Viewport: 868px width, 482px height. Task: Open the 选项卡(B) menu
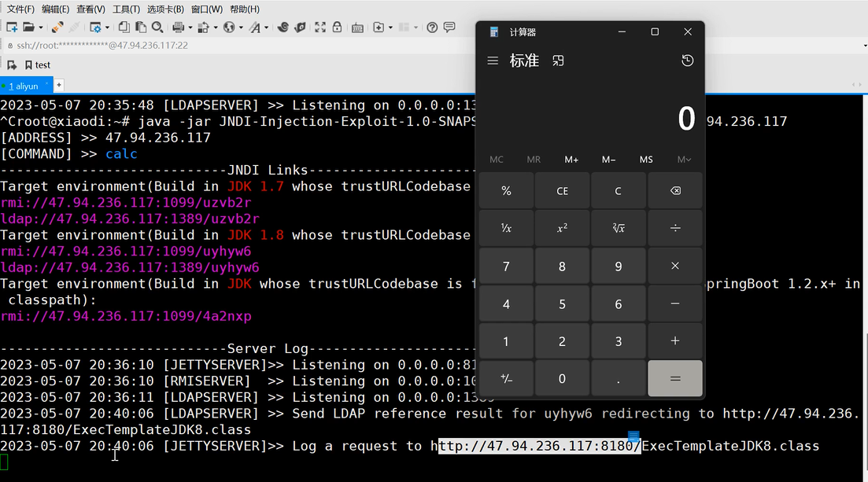coord(165,9)
